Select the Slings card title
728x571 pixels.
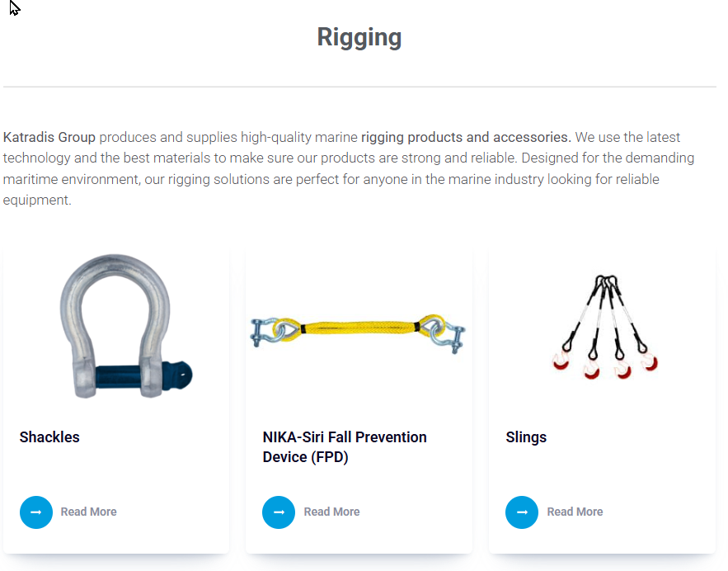point(526,437)
